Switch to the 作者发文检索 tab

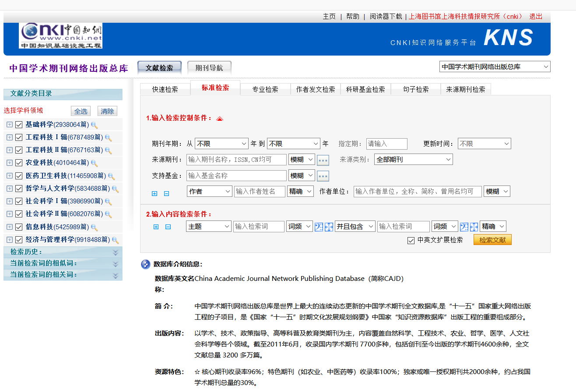pyautogui.click(x=316, y=89)
